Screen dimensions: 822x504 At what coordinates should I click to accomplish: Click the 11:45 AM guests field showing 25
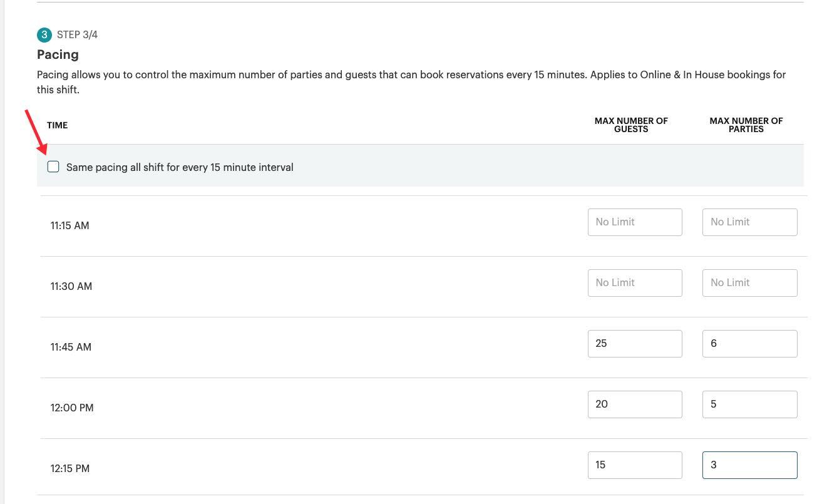coord(634,343)
